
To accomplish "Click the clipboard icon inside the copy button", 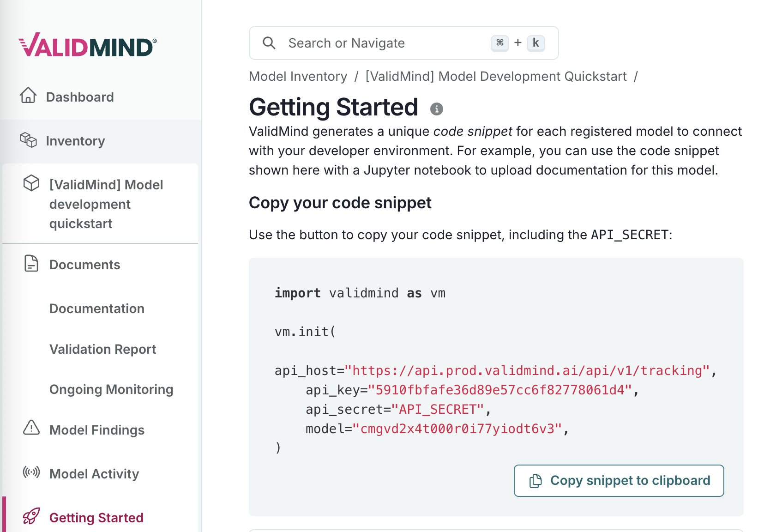I will (x=535, y=480).
